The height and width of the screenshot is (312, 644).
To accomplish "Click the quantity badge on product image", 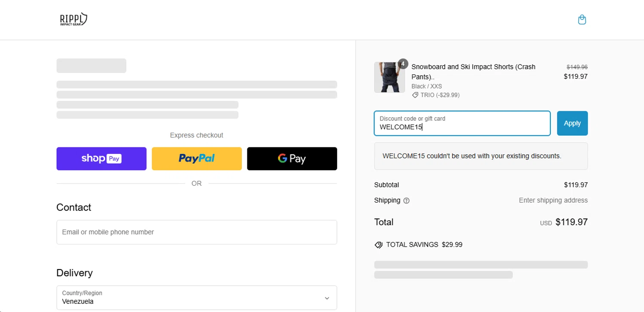I will click(x=403, y=64).
